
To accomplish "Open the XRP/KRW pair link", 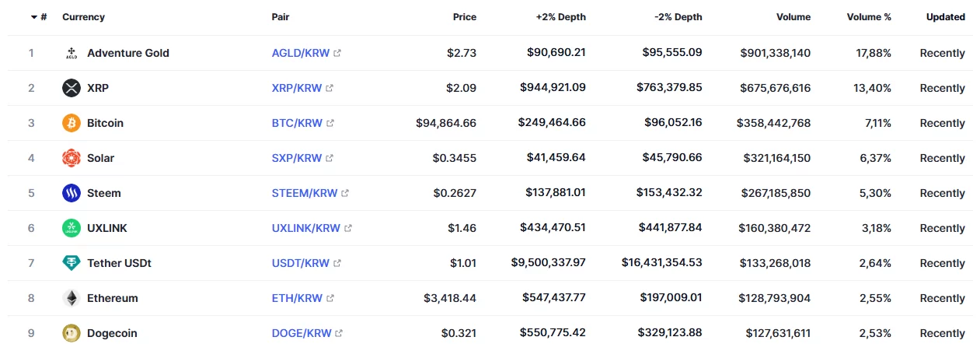I will coord(297,88).
